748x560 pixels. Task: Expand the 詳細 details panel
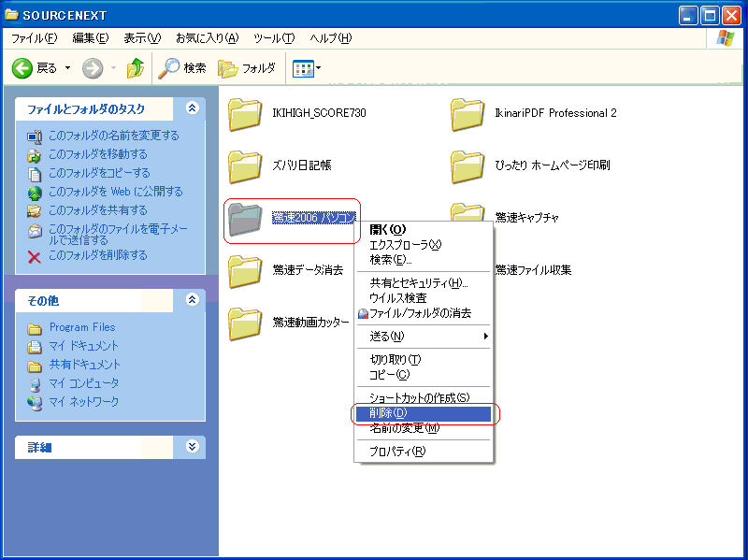193,447
